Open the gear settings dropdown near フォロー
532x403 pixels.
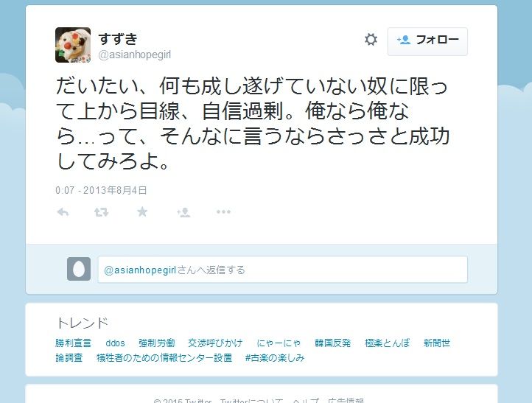click(371, 39)
